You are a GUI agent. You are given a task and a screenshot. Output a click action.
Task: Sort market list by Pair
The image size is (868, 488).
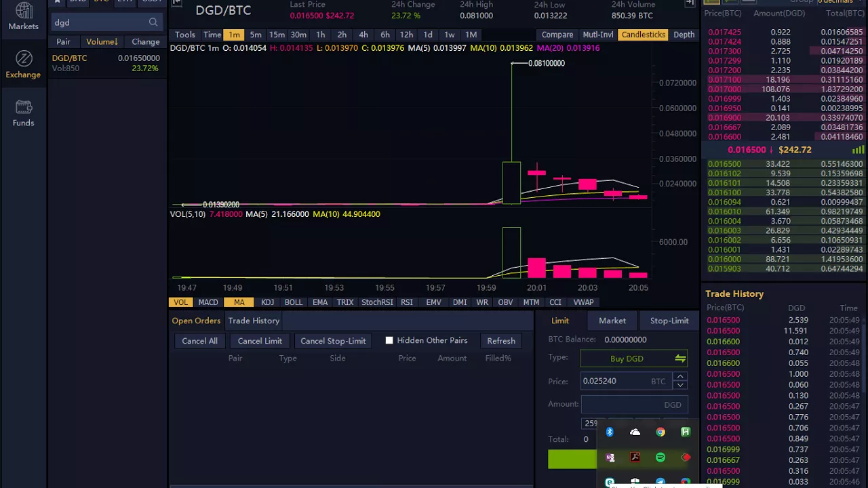point(63,42)
